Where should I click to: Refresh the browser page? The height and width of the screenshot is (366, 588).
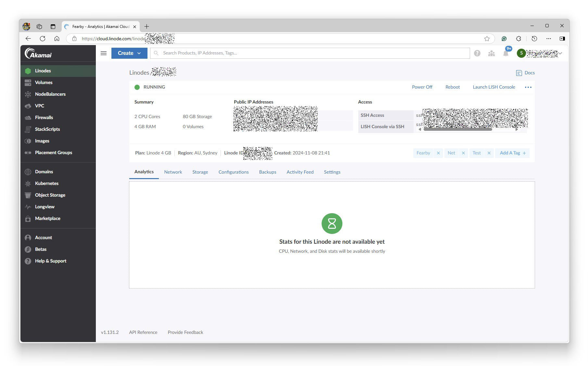[x=43, y=39]
